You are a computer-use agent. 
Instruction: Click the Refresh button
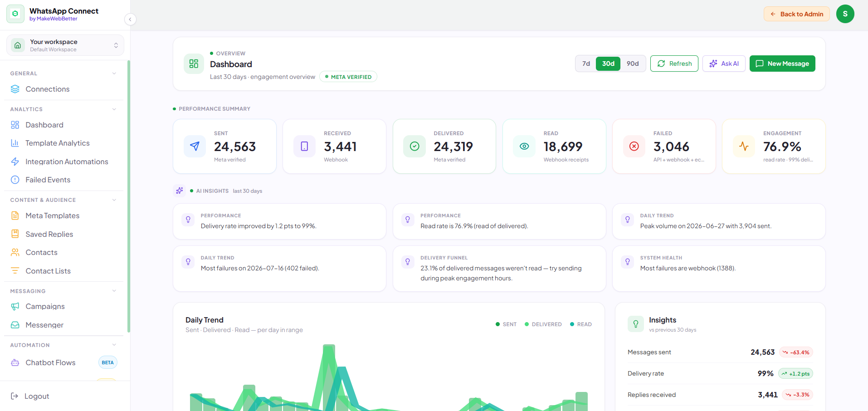click(674, 64)
